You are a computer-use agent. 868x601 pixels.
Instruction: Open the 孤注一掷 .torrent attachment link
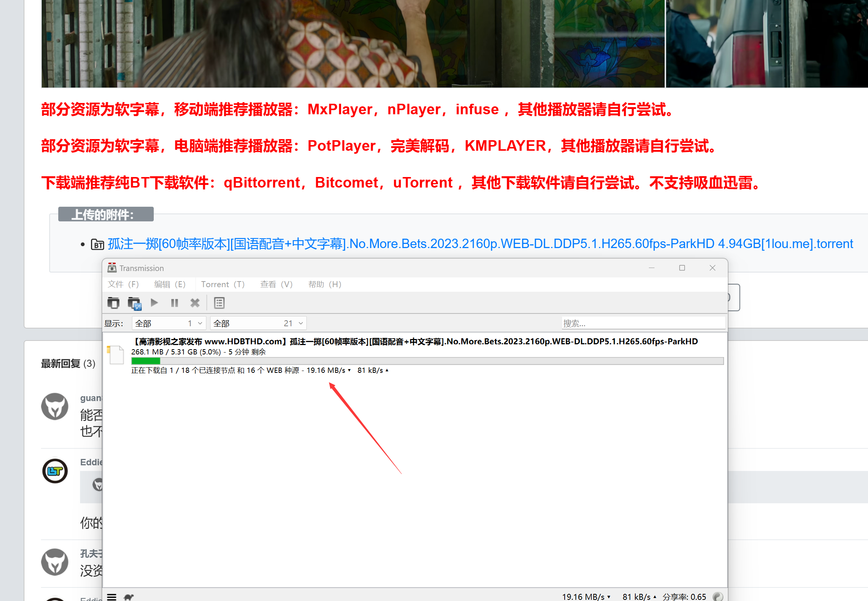coord(480,244)
